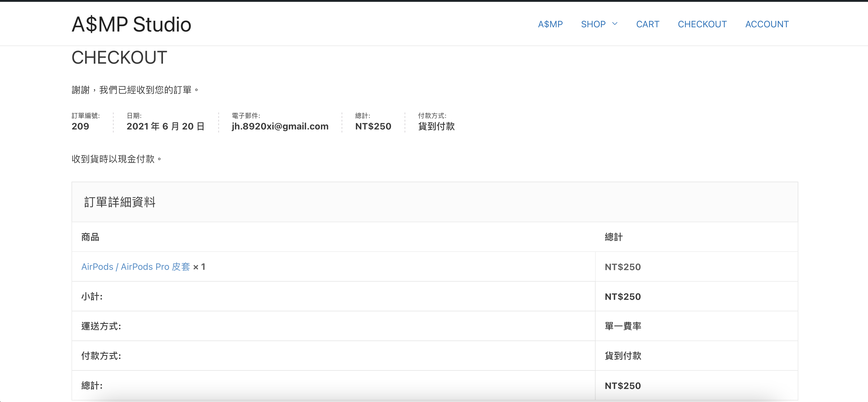Image resolution: width=868 pixels, height=402 pixels.
Task: Click the 訂單詳細資料 section header
Action: [120, 202]
